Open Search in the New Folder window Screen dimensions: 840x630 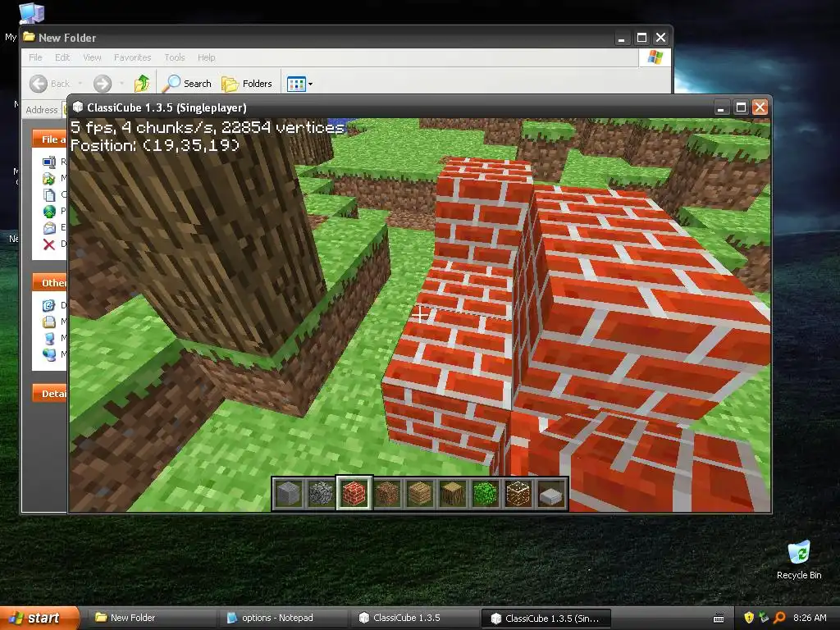[x=187, y=84]
